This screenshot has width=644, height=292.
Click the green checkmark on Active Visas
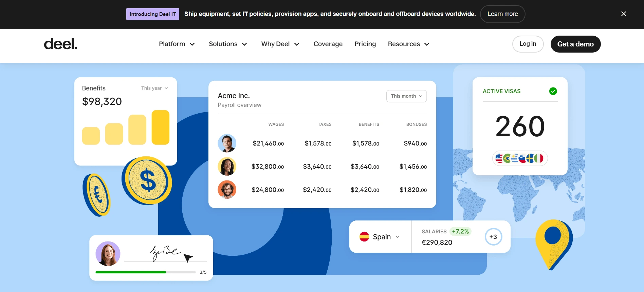point(553,91)
